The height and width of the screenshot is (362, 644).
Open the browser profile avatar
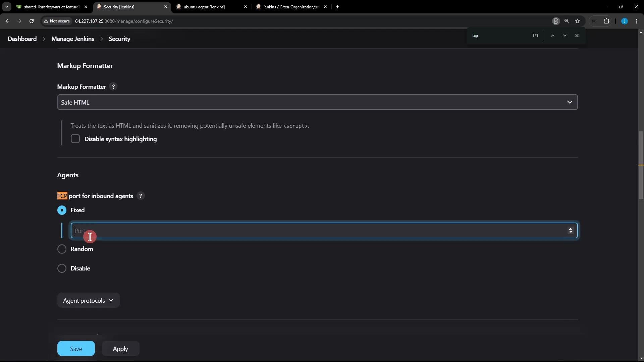coord(625,21)
